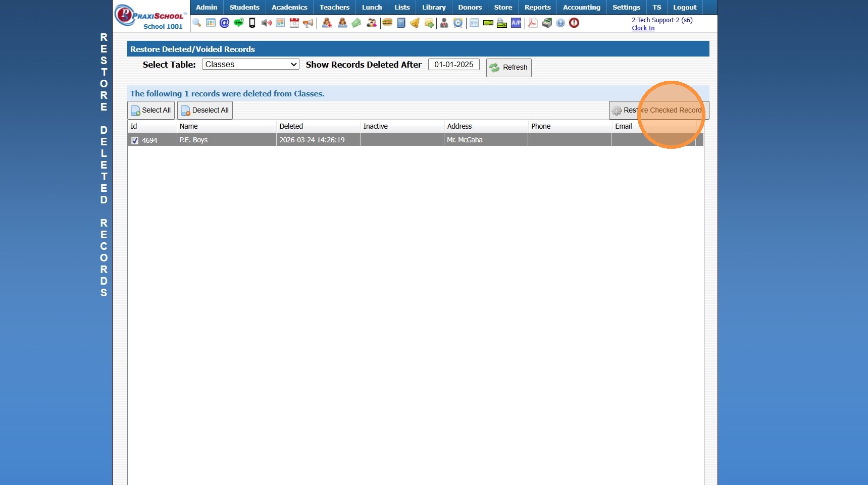Open the Store menu
The height and width of the screenshot is (485, 868).
(503, 7)
